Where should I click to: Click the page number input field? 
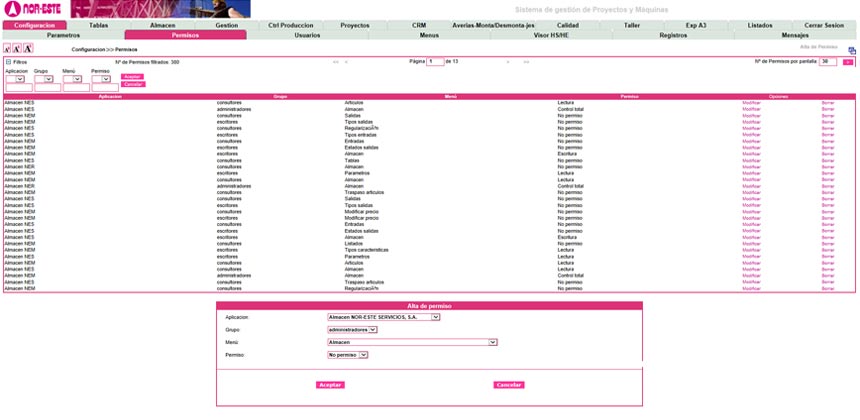click(435, 62)
